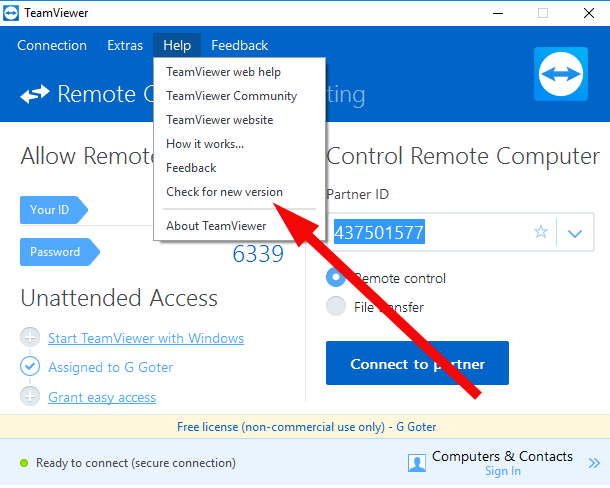
Task: Click the password value 6339
Action: [258, 254]
